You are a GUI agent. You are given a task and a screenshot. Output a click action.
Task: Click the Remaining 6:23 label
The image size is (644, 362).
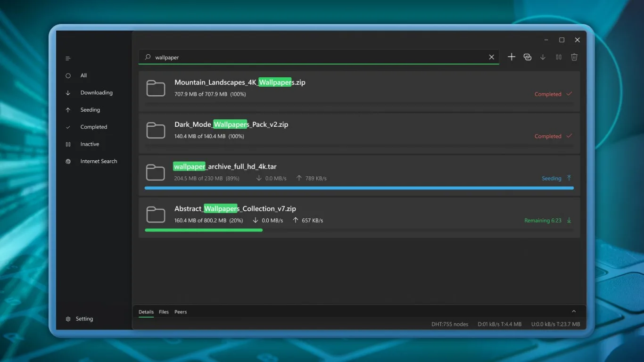543,221
